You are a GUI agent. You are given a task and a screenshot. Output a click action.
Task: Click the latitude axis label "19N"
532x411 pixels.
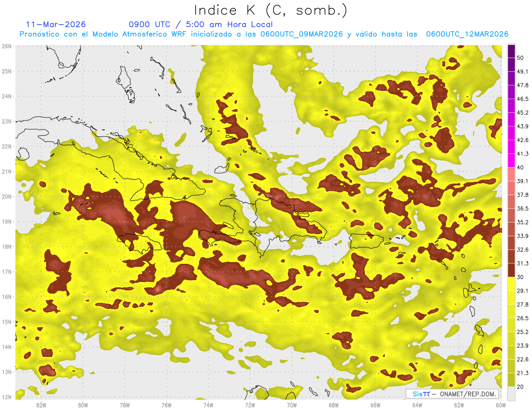7,222
